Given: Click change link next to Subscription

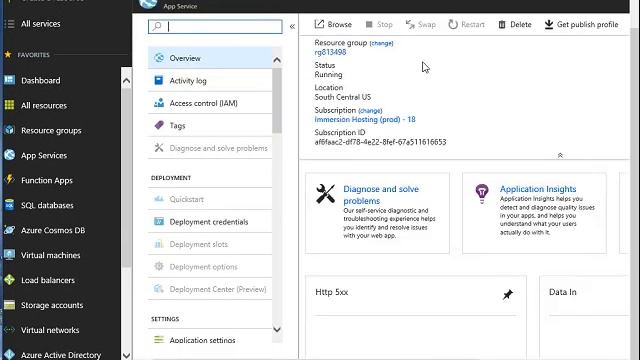Looking at the screenshot, I should click(370, 110).
